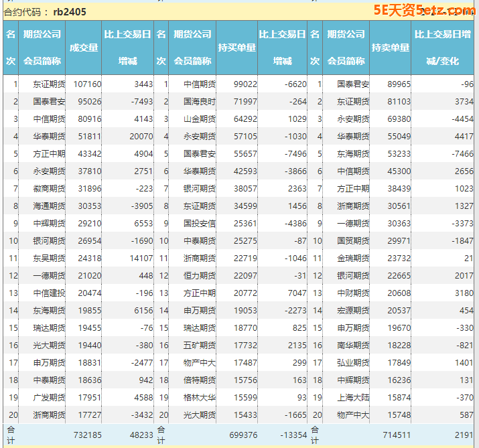Click the long position value 99022
The width and height of the screenshot is (479, 448).
245,84
